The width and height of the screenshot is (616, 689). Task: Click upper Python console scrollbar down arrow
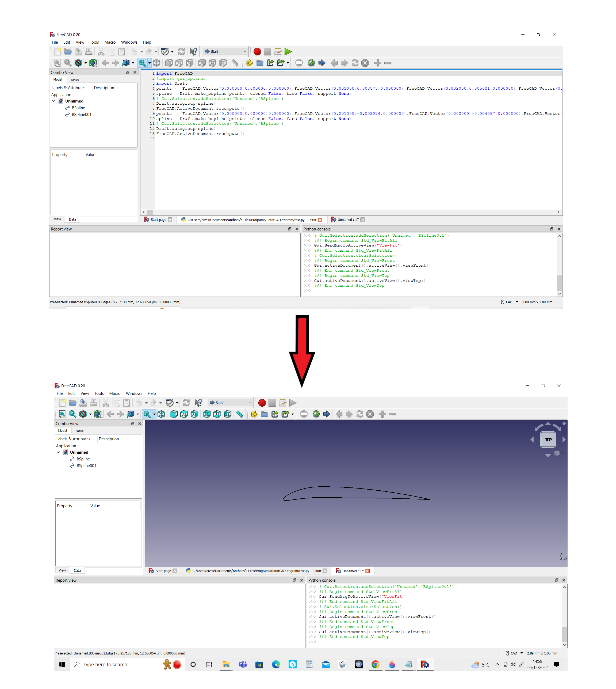click(x=560, y=294)
